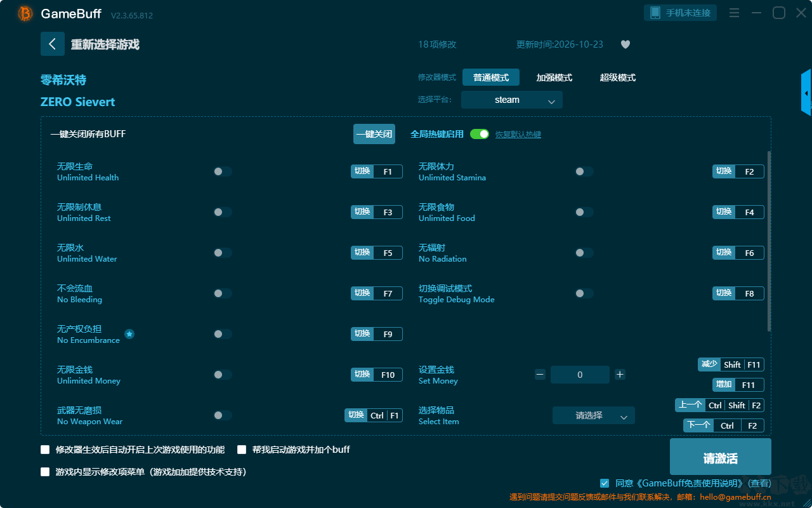Switch to 加强模式 mode tab
Viewport: 812px width, 508px height.
pyautogui.click(x=554, y=77)
